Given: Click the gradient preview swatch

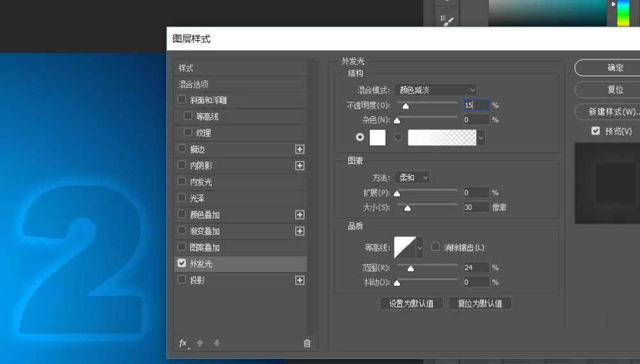Looking at the screenshot, I should (442, 138).
